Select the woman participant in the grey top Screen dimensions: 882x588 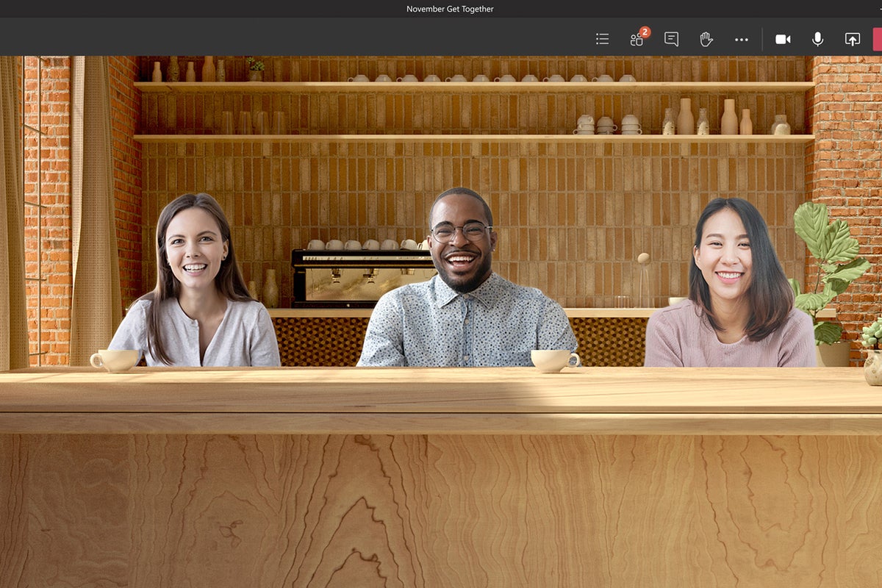click(196, 280)
